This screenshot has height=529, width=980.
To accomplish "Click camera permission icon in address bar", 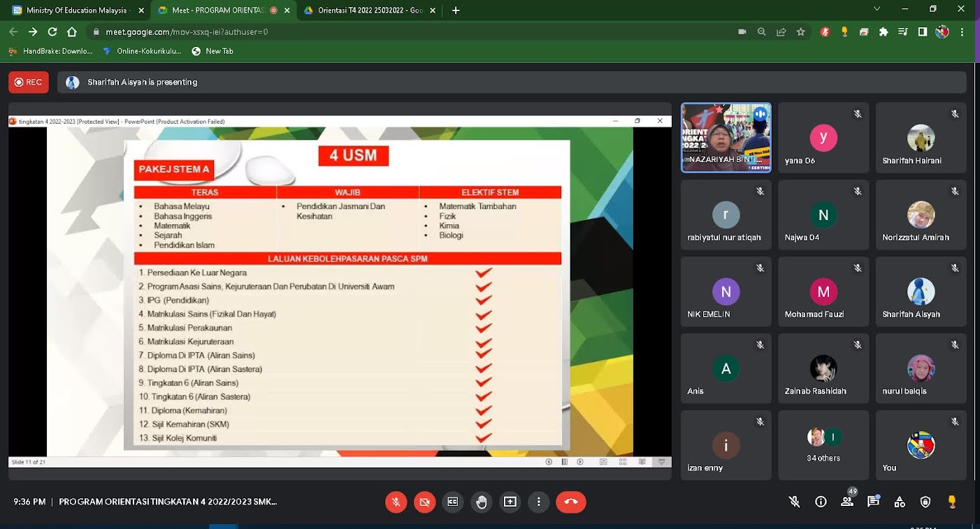I will 742,31.
